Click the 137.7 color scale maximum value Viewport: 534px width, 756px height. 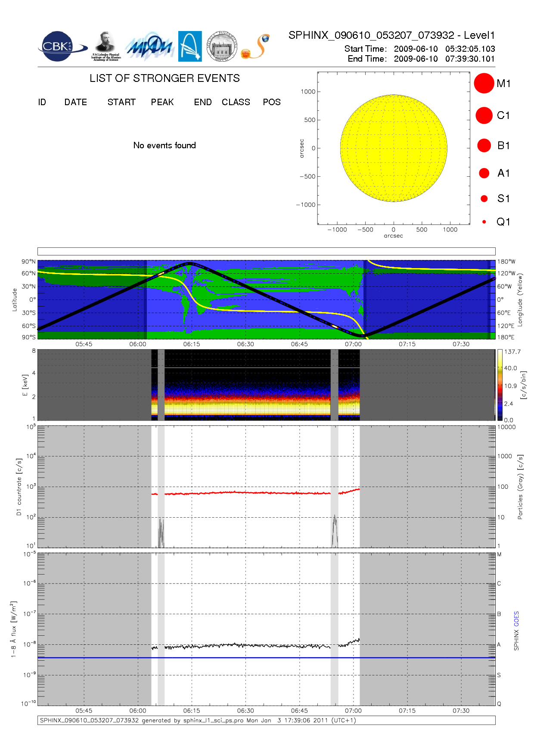512,352
